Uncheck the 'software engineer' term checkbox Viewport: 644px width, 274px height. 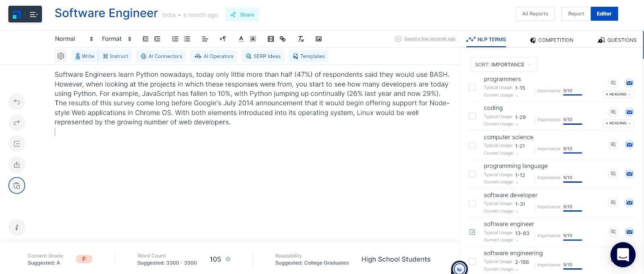[472, 232]
